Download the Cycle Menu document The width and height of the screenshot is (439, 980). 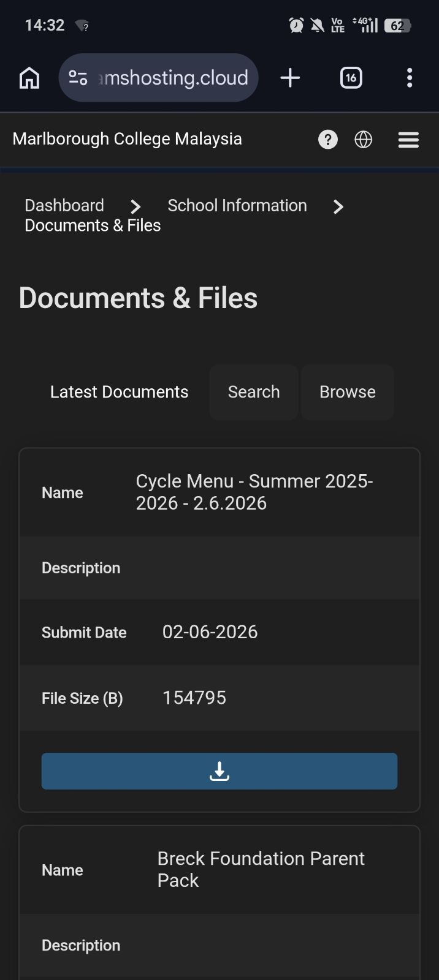[x=219, y=771]
